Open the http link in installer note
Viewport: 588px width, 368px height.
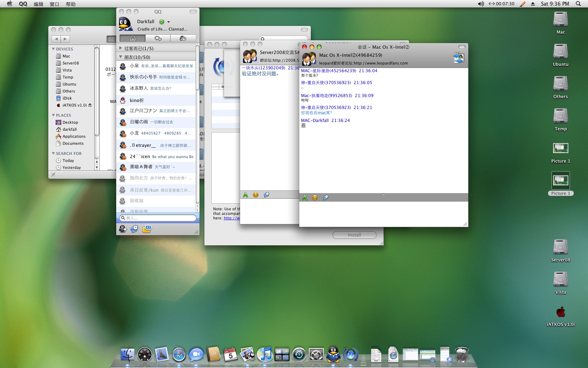point(232,218)
